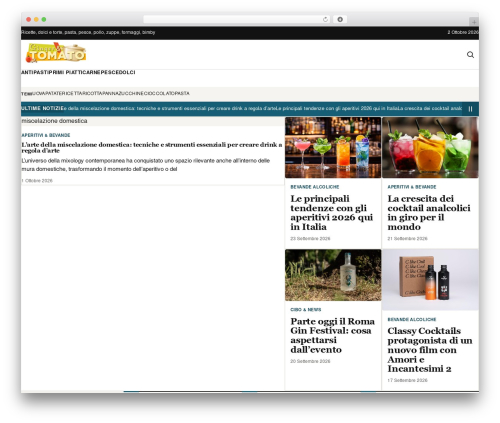Screen dimensions: 500x423
Task: Click the TEMI label in tag bar
Action: (x=27, y=94)
